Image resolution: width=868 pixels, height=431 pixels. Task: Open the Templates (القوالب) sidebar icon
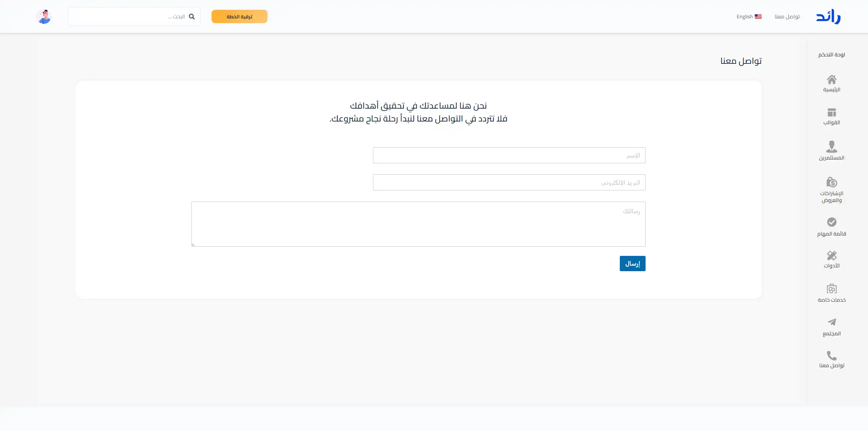tap(831, 112)
